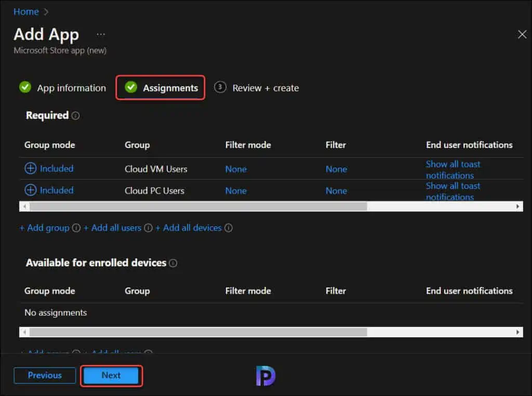Screen dimensions: 532x396
Task: Open Filter mode None for Cloud VM Users
Action: point(236,169)
